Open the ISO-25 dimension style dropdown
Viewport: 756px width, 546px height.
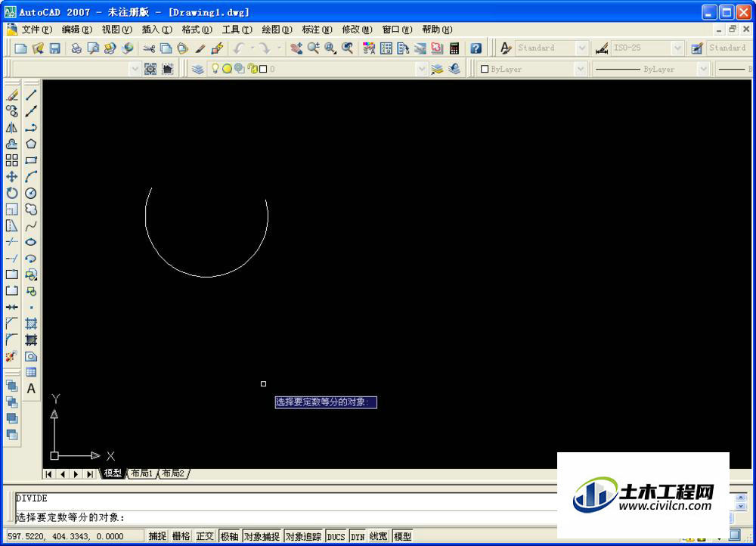[x=677, y=48]
